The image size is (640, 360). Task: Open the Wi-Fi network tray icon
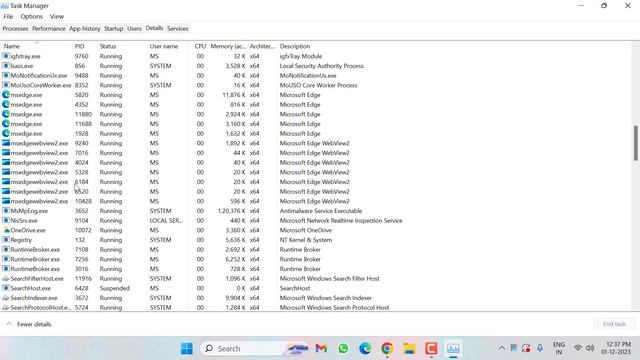pos(578,348)
